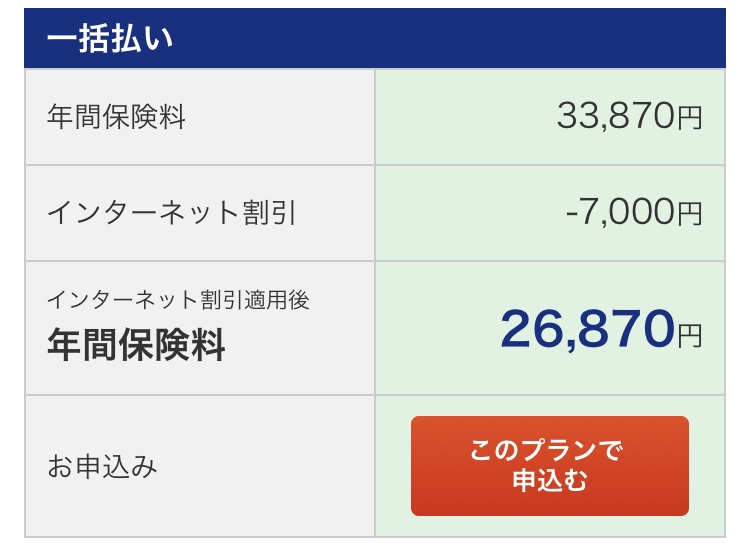The height and width of the screenshot is (554, 750).
Task: Click the 33,870円 premium amount
Action: click(629, 116)
